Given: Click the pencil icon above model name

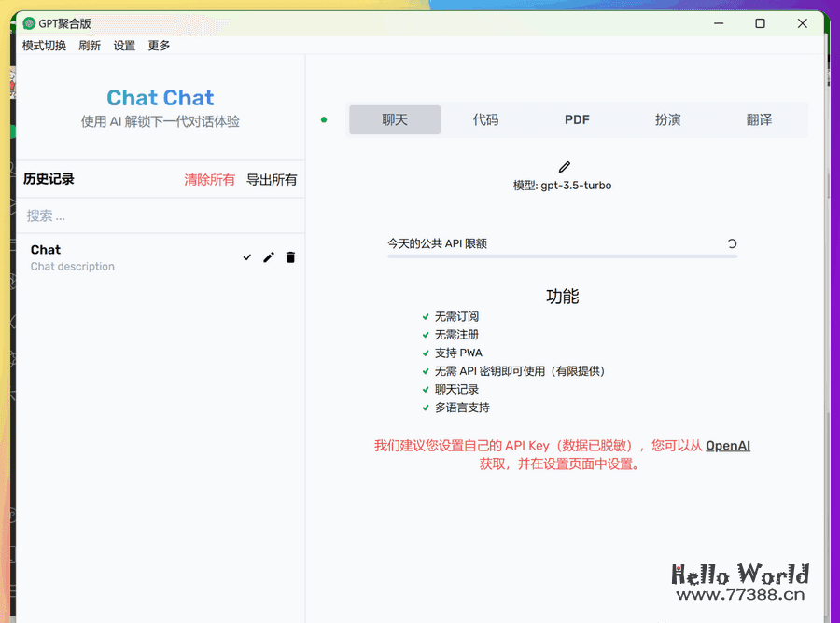Looking at the screenshot, I should 564,167.
